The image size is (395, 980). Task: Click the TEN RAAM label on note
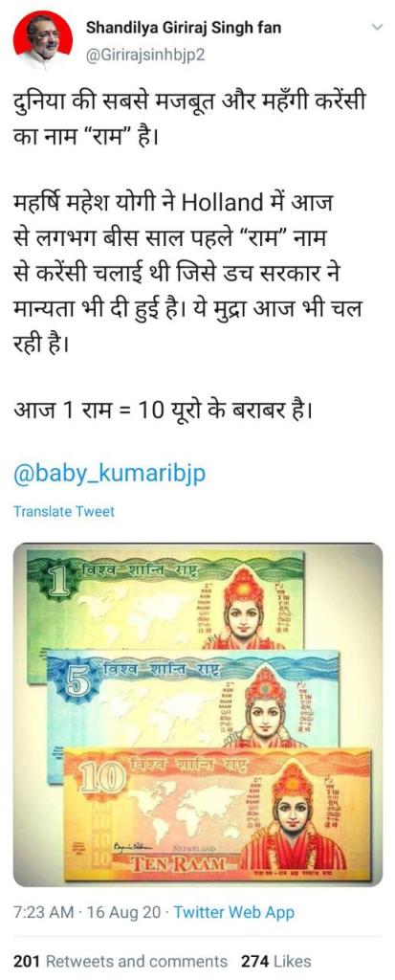(174, 864)
